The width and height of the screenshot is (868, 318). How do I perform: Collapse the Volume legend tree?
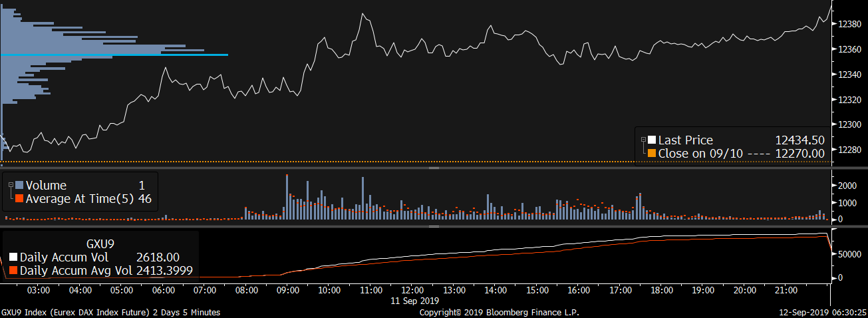tap(11, 186)
